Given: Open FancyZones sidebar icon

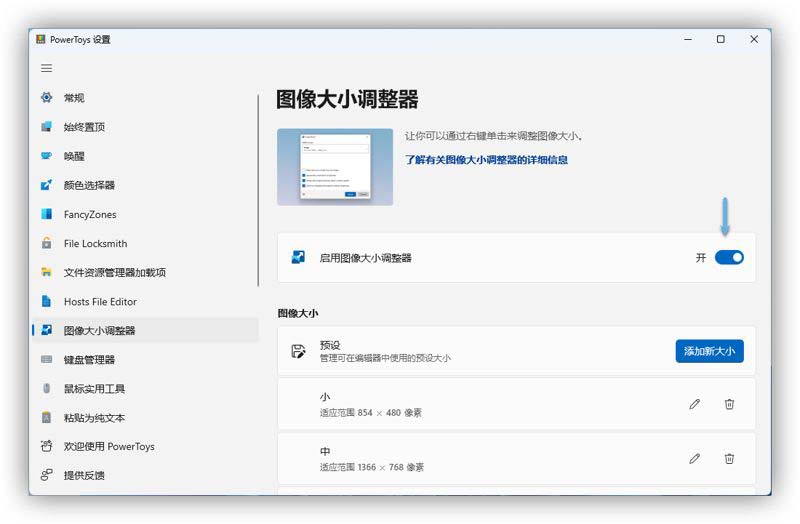Looking at the screenshot, I should (46, 214).
